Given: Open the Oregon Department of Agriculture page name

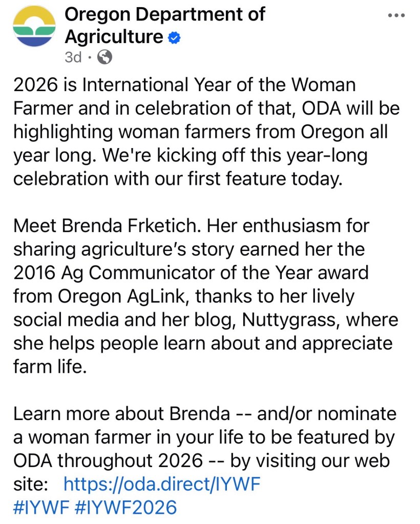Looking at the screenshot, I should 164,14.
